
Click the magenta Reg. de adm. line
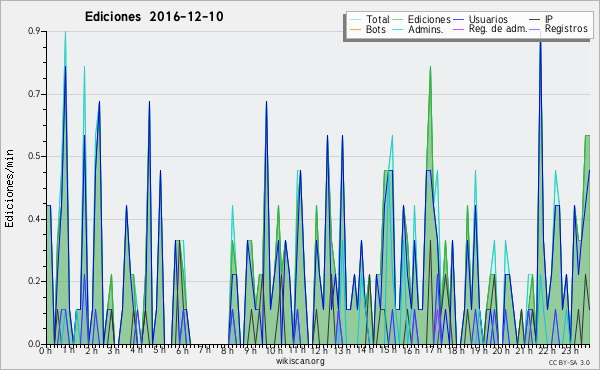(x=458, y=29)
